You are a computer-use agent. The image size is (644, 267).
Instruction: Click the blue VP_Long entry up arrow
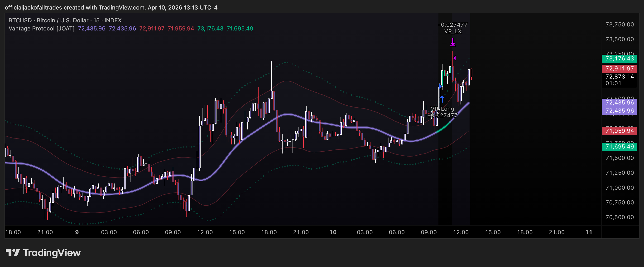click(x=442, y=99)
